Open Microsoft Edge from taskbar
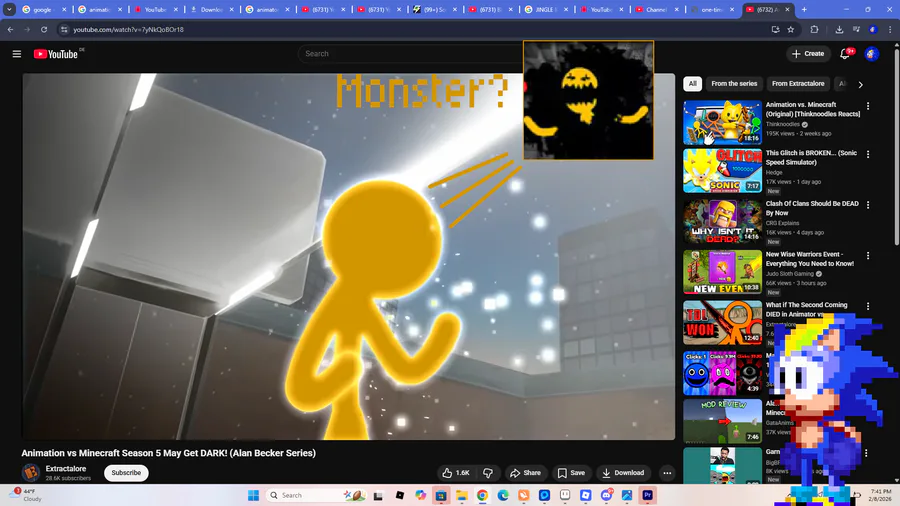 503,495
